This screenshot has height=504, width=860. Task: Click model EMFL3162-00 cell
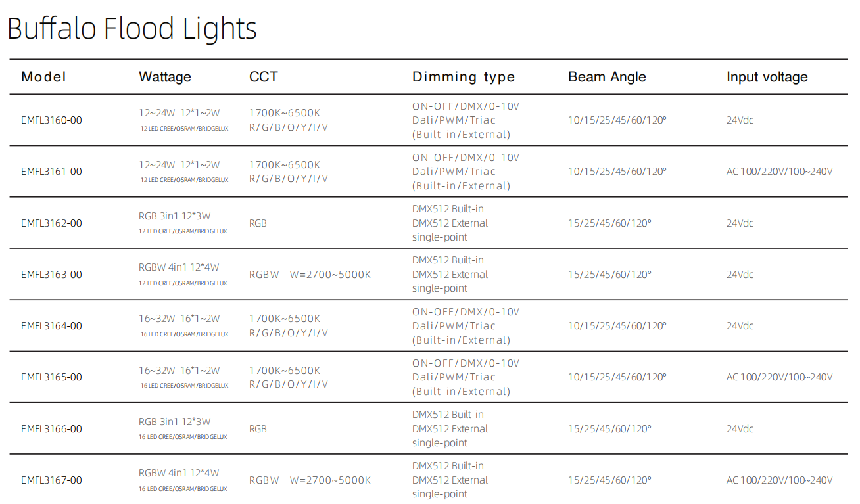[51, 223]
